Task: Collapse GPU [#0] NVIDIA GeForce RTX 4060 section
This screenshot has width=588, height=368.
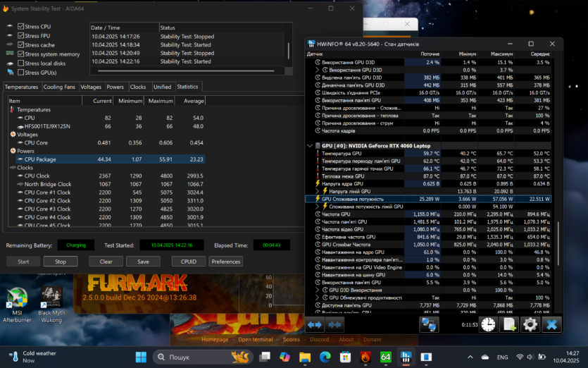Action: pyautogui.click(x=310, y=146)
